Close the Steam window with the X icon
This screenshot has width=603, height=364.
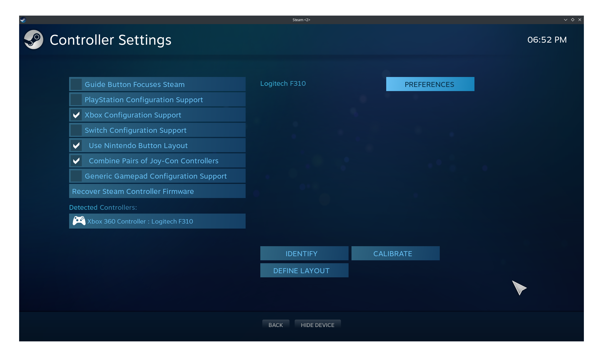(580, 20)
